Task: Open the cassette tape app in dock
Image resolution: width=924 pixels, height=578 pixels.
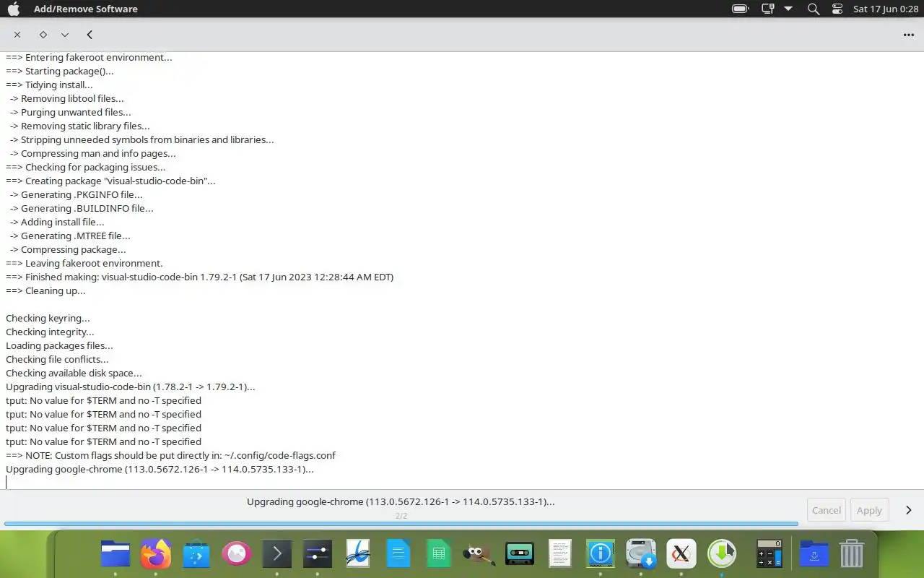Action: pyautogui.click(x=520, y=554)
